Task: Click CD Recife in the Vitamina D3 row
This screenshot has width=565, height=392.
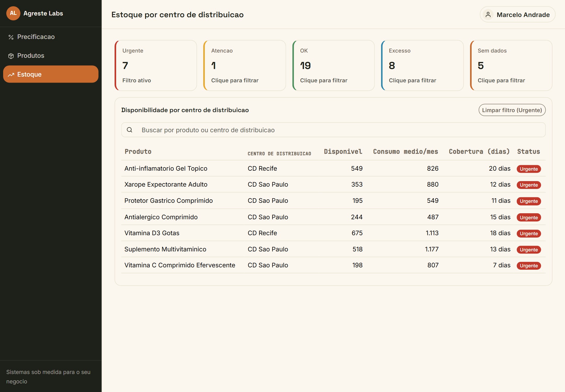Action: click(x=262, y=233)
